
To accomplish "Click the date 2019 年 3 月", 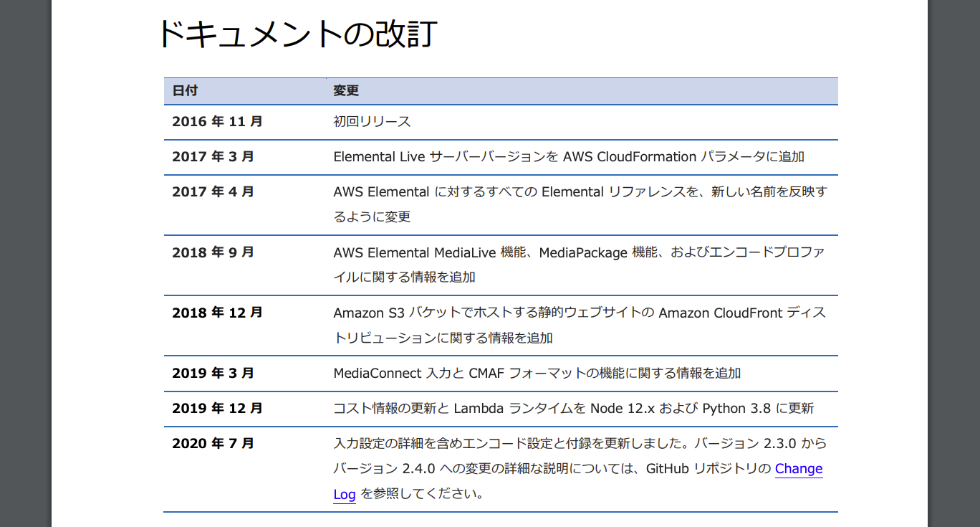I will (x=213, y=374).
